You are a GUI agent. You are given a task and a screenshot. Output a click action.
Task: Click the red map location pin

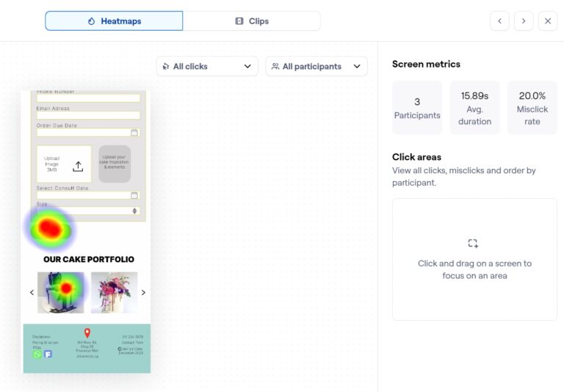87,333
